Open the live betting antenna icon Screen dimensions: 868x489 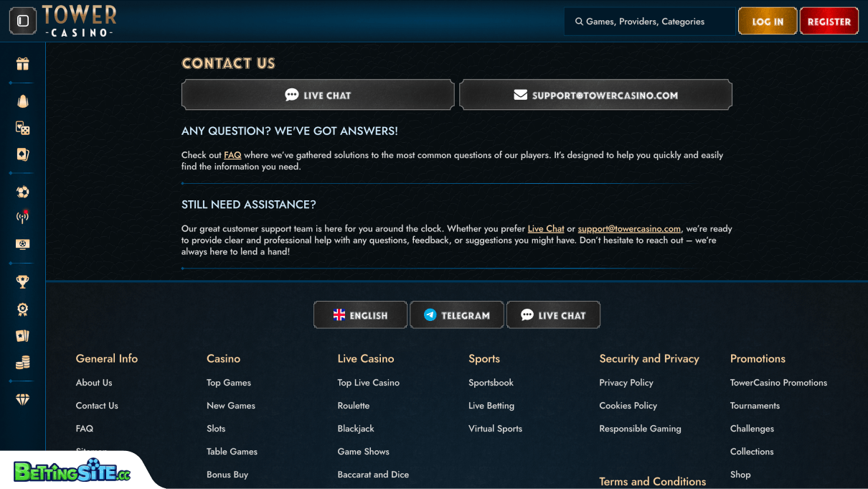23,218
